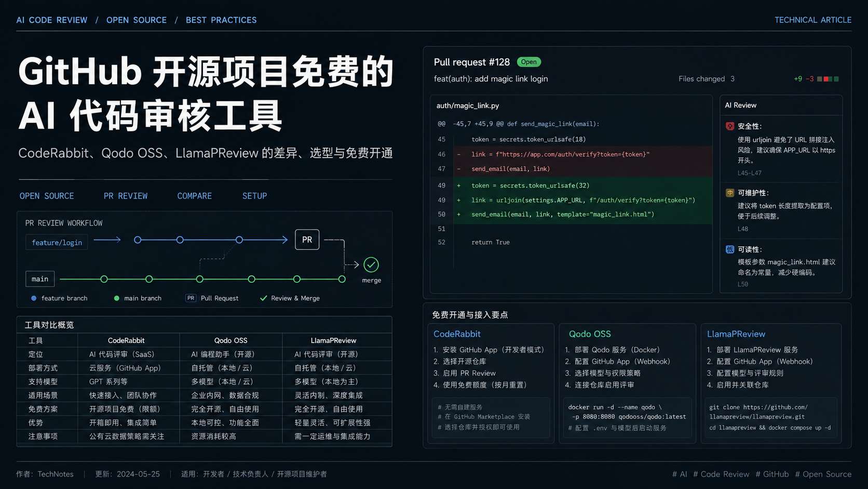Click the L45-L47 line reference
Image resolution: width=868 pixels, height=489 pixels.
pos(750,173)
